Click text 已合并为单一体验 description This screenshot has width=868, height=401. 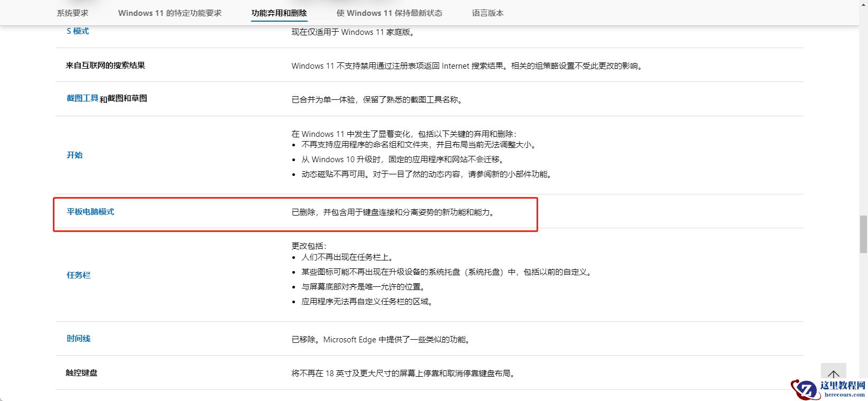(x=378, y=99)
